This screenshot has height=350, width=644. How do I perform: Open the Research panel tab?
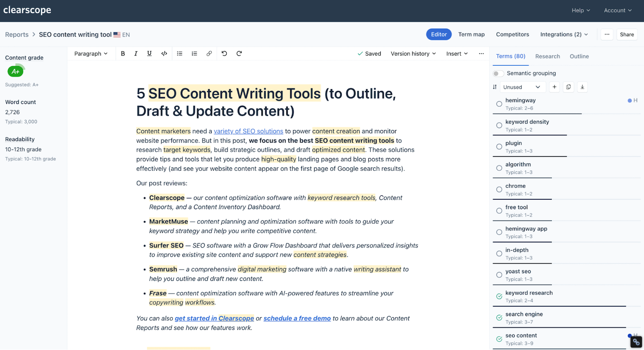pos(547,56)
